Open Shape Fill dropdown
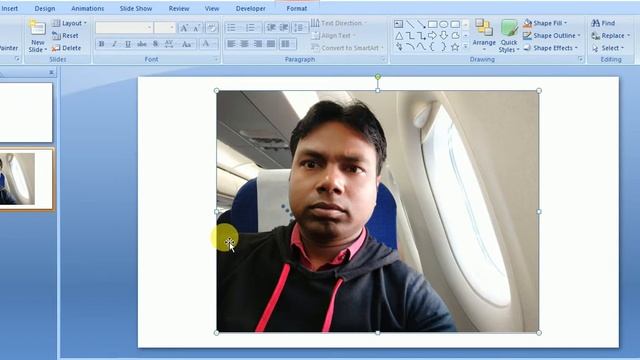This screenshot has width=640, height=360. (545, 23)
